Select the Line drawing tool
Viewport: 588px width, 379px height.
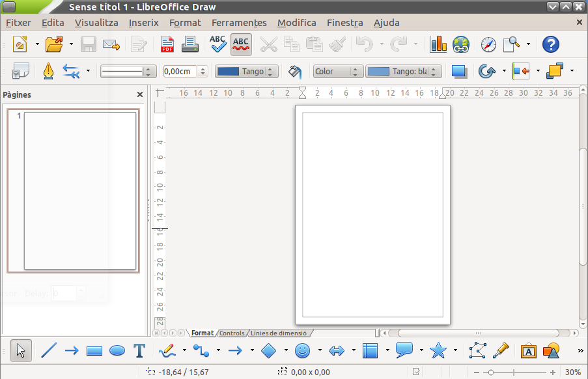coord(49,351)
